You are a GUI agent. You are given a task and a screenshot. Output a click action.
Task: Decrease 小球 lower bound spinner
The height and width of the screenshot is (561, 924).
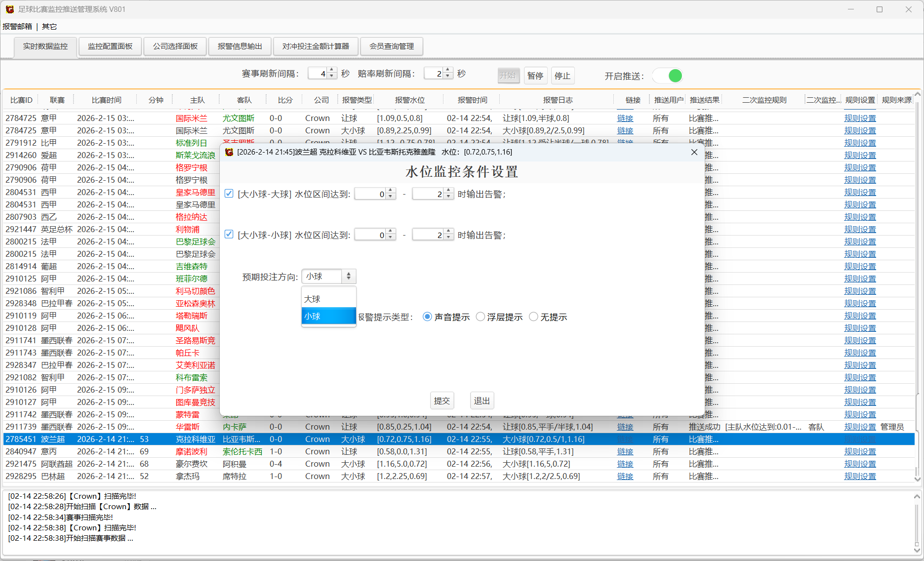391,238
